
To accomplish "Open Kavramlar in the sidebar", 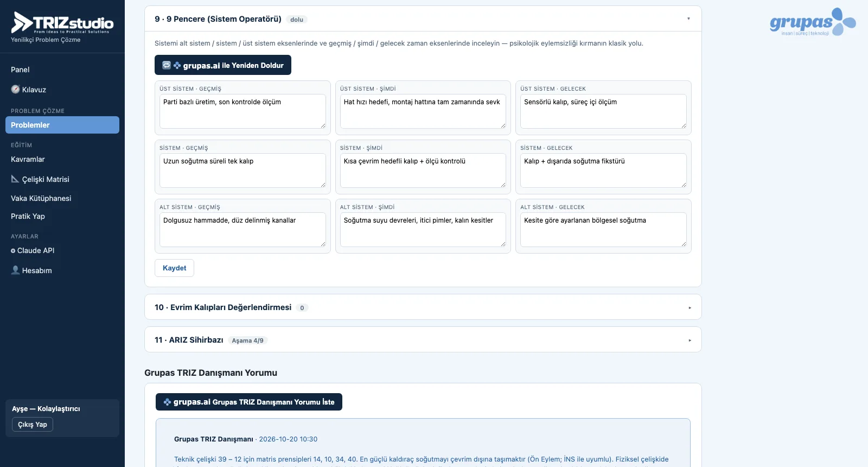I will (62, 159).
